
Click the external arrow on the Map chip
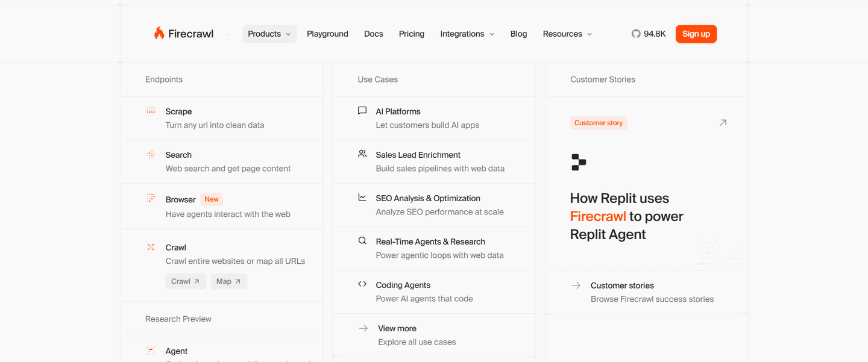tap(238, 281)
